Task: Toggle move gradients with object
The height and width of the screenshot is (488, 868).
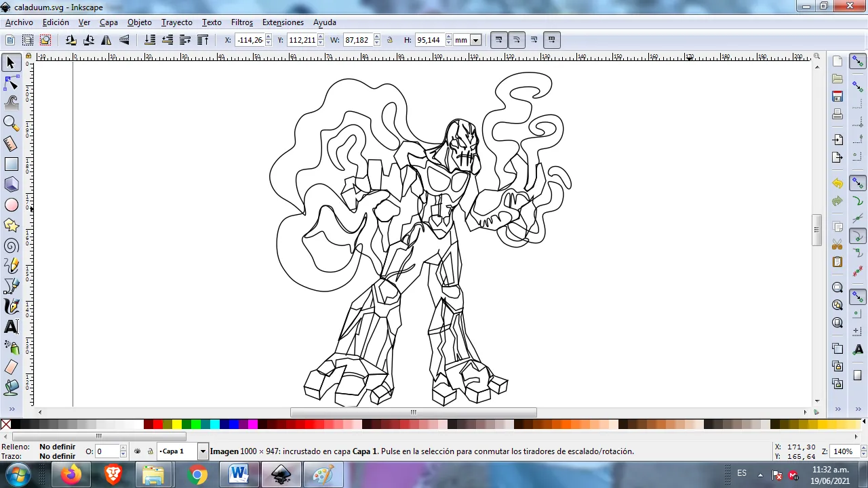Action: 534,40
